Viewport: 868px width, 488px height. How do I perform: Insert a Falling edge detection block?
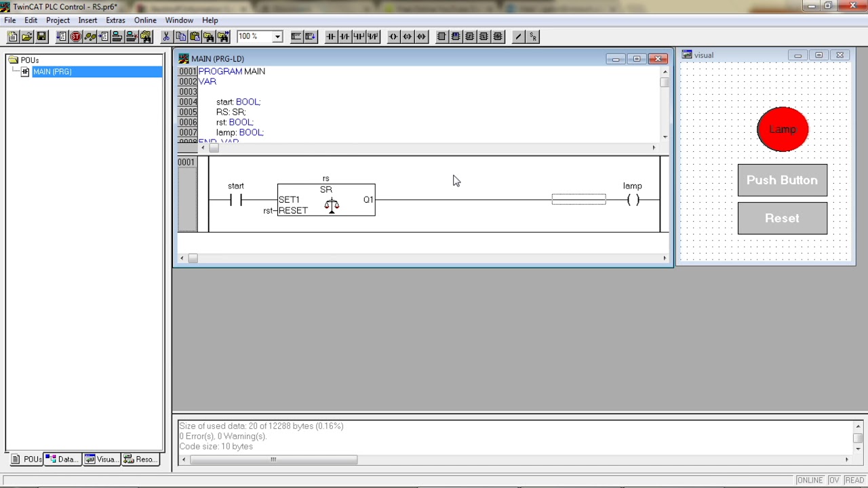tap(484, 37)
